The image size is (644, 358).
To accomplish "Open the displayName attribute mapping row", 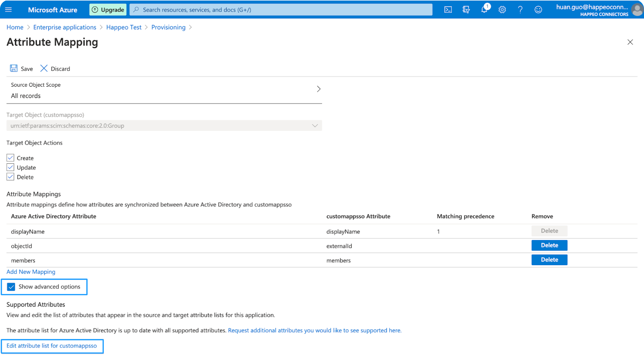I will point(322,231).
